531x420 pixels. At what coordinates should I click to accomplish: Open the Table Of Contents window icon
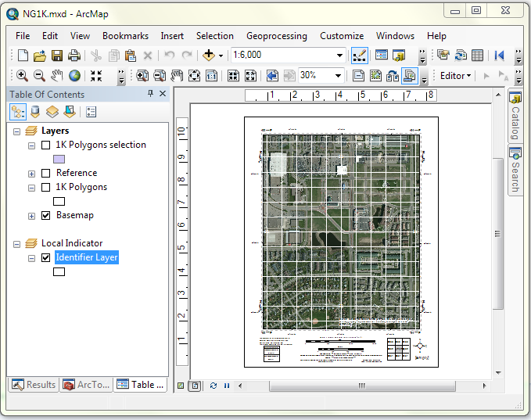pyautogui.click(x=382, y=55)
